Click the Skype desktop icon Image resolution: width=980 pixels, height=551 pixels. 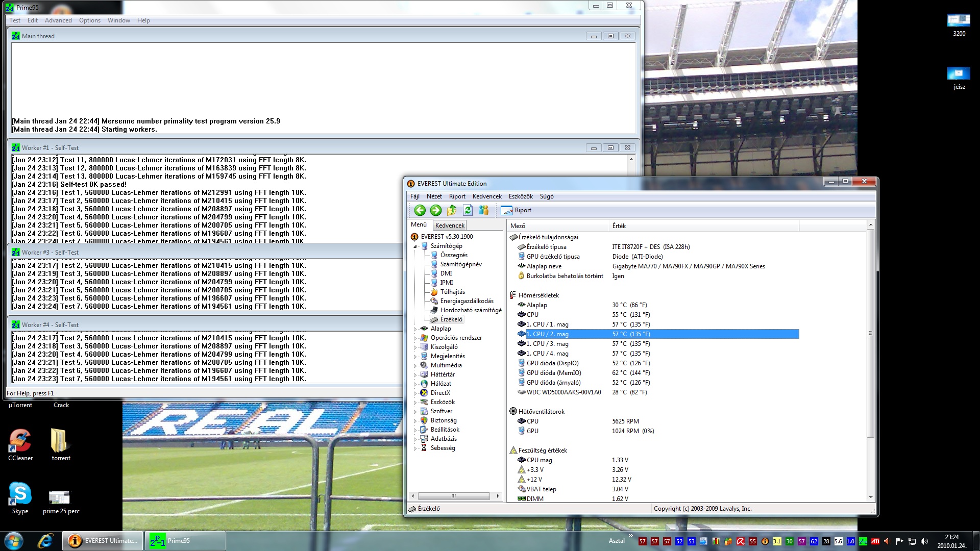click(20, 498)
